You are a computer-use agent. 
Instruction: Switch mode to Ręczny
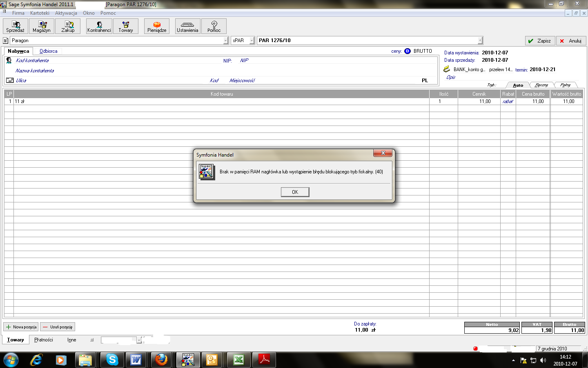pyautogui.click(x=541, y=85)
